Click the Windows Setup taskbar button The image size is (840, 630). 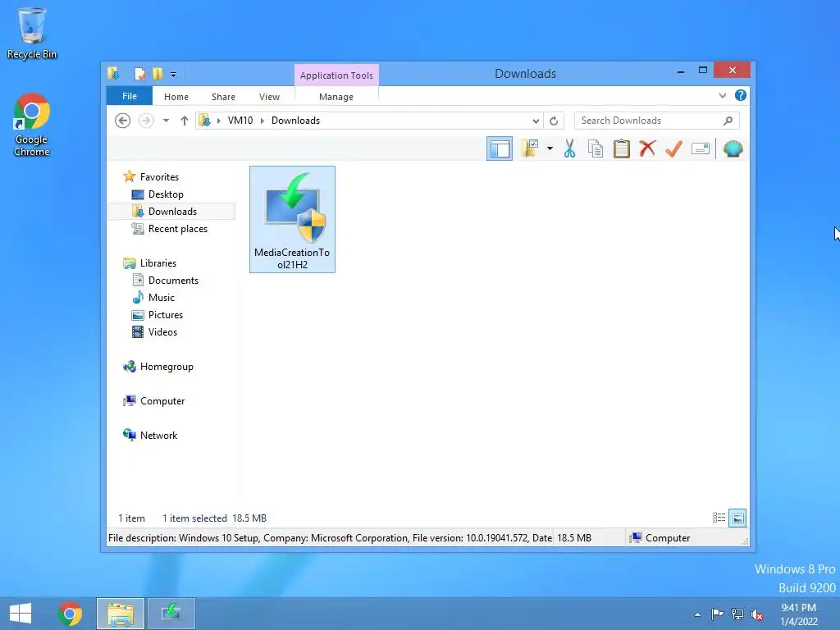click(x=171, y=614)
